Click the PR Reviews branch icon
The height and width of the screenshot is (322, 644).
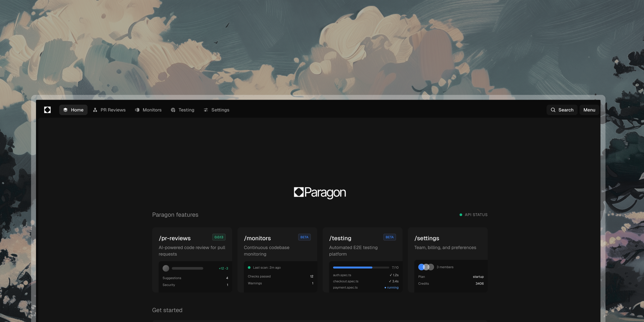point(95,110)
